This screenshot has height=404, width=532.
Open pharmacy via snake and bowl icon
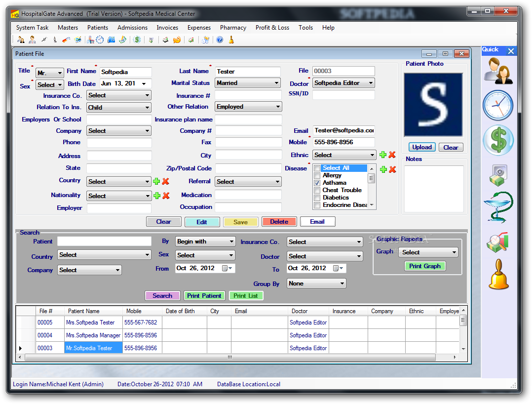[498, 207]
